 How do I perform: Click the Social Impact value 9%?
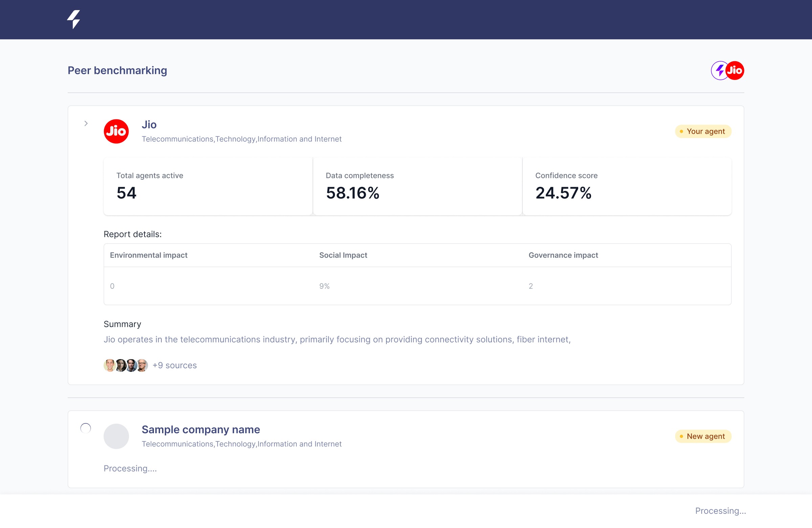click(324, 286)
